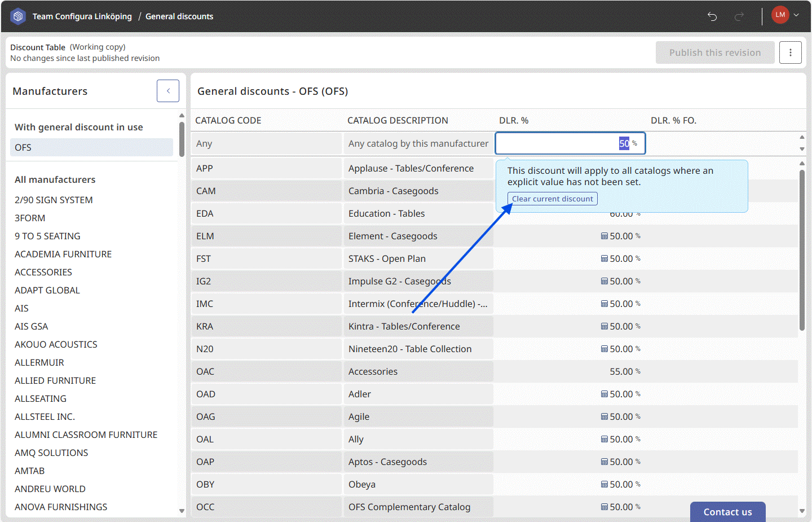Screen dimensions: 812x522
Task: Select 9 TO 5 SEATING manufacturer
Action: [x=47, y=236]
